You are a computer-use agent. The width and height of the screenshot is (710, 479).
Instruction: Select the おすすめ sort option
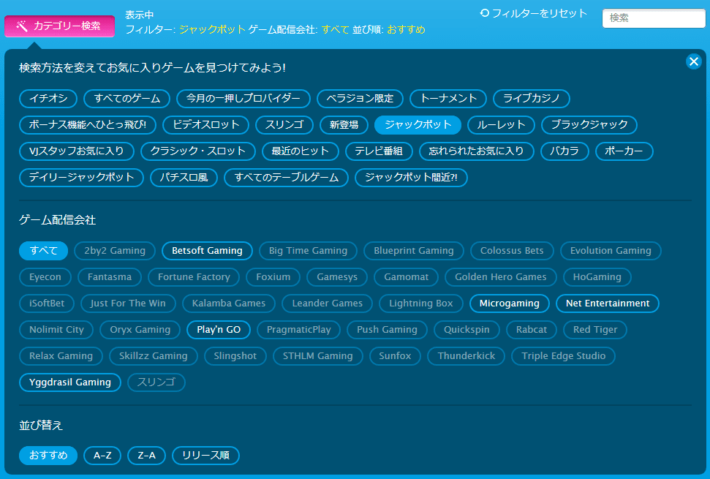(x=48, y=456)
